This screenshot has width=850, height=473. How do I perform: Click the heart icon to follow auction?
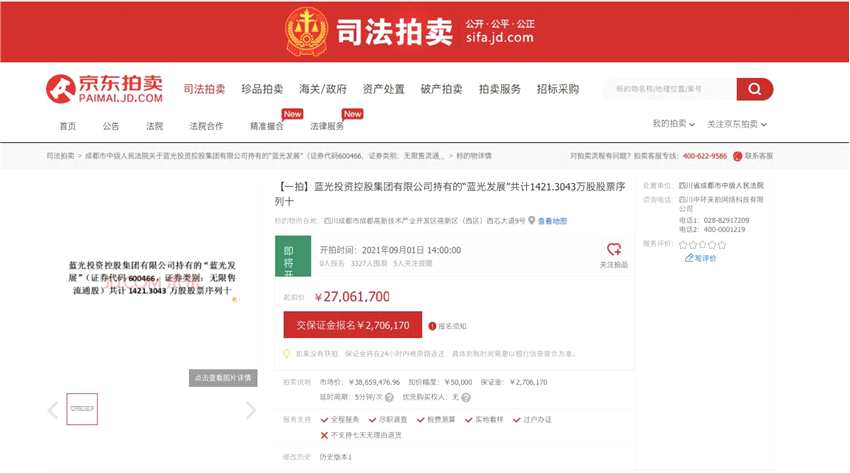614,249
